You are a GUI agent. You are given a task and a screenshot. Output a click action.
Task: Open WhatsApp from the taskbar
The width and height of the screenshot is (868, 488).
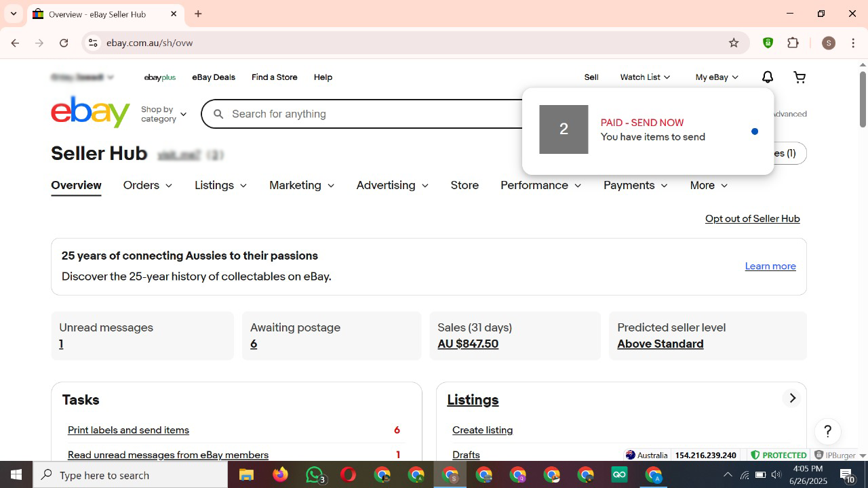[x=315, y=475]
